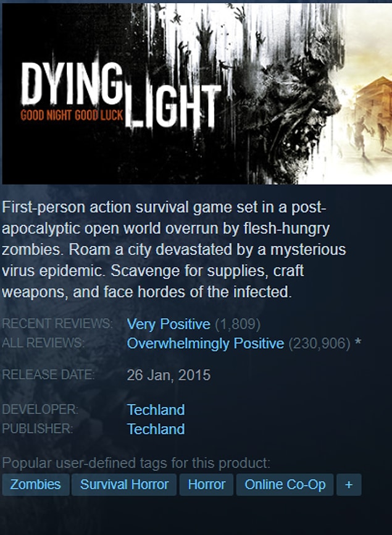Click the game description paragraph
This screenshot has width=392, height=535.
click(174, 250)
